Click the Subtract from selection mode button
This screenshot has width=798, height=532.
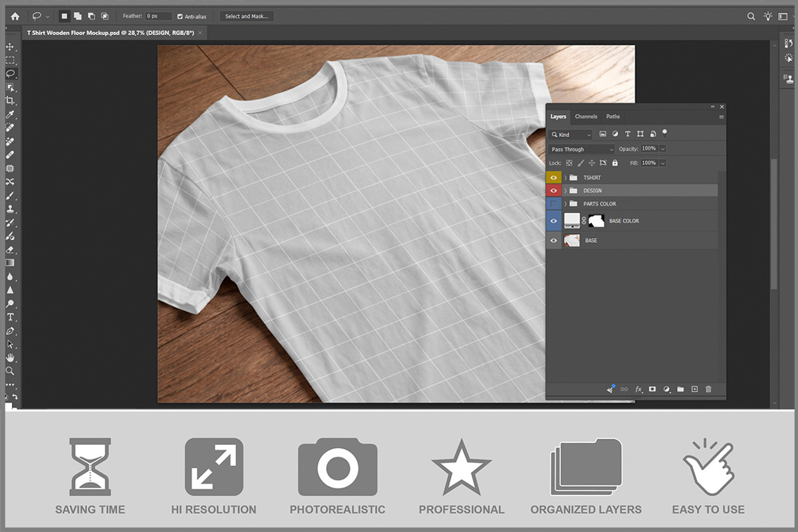point(91,16)
